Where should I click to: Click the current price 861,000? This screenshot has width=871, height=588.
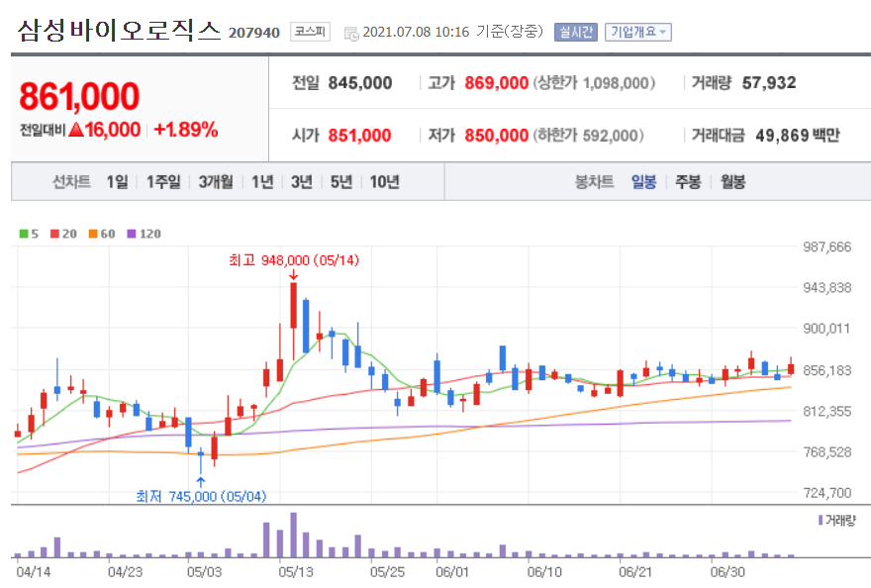79,96
